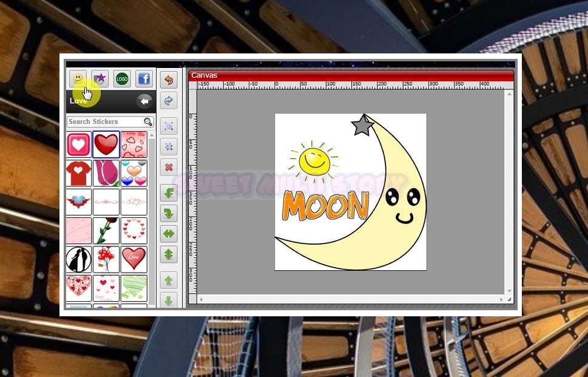Click the rotate clockwise green arrow
Screen dimensions: 588x377
(x=169, y=214)
